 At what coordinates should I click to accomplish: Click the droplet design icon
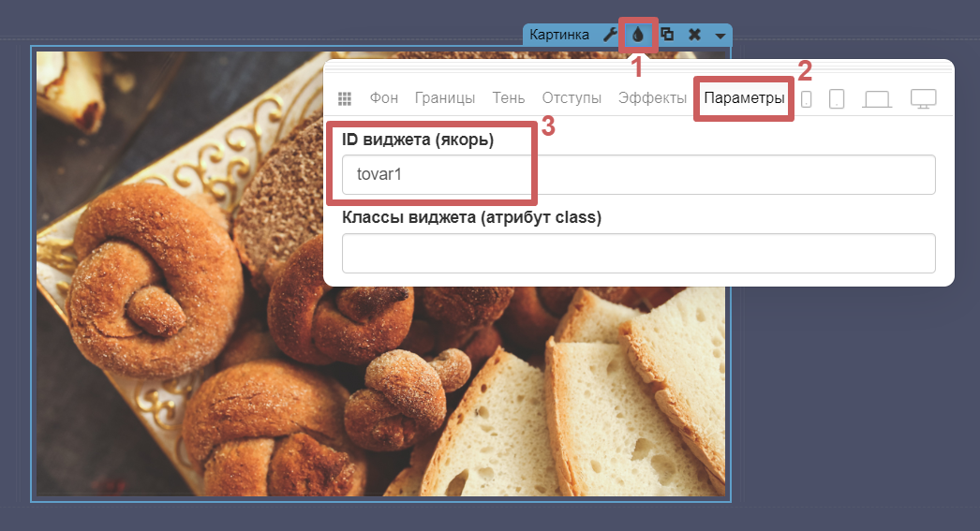638,35
